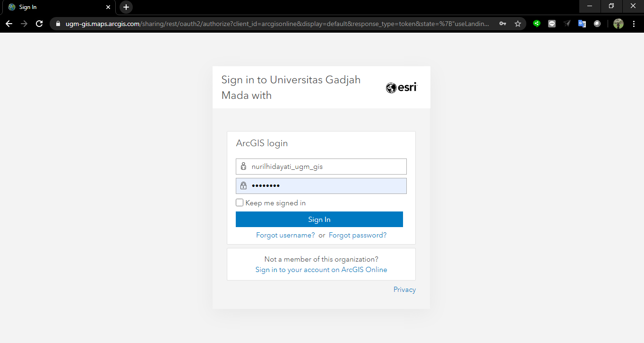The image size is (644, 343).
Task: Open the Chrome three-dot menu
Action: tap(634, 24)
